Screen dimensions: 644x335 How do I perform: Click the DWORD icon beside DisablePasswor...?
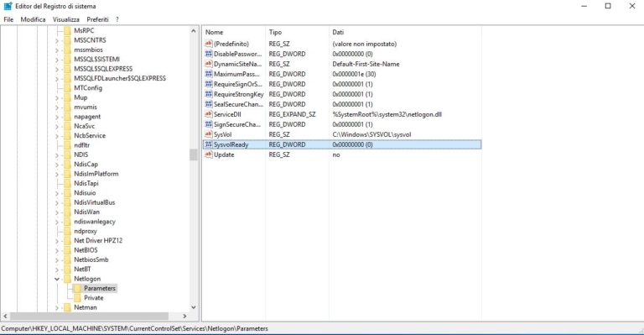click(x=208, y=54)
